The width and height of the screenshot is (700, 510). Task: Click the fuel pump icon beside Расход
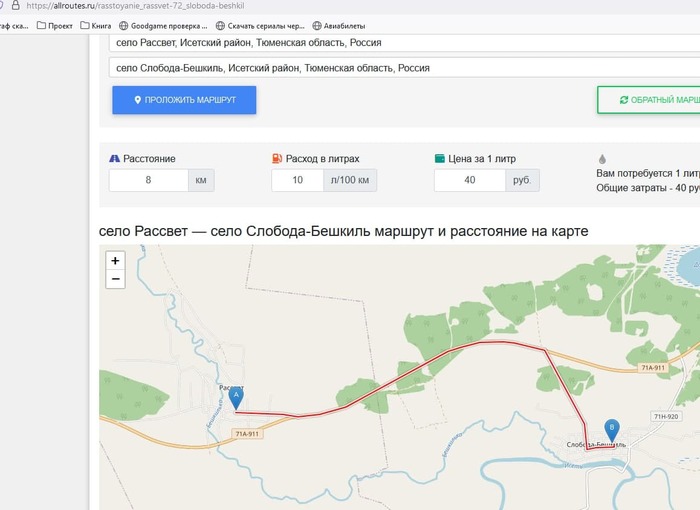(277, 159)
